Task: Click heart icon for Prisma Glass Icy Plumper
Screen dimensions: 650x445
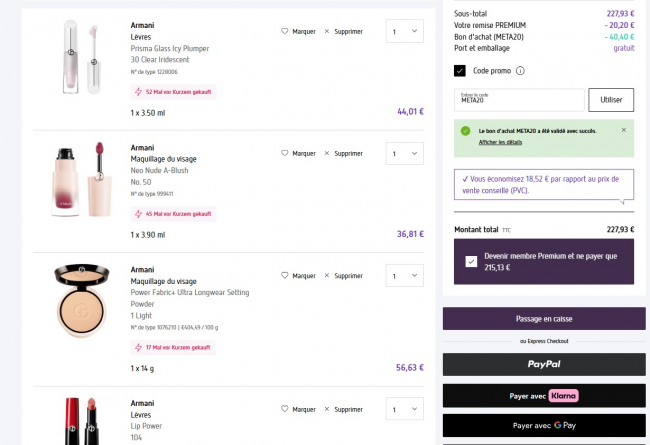Action: (285, 32)
